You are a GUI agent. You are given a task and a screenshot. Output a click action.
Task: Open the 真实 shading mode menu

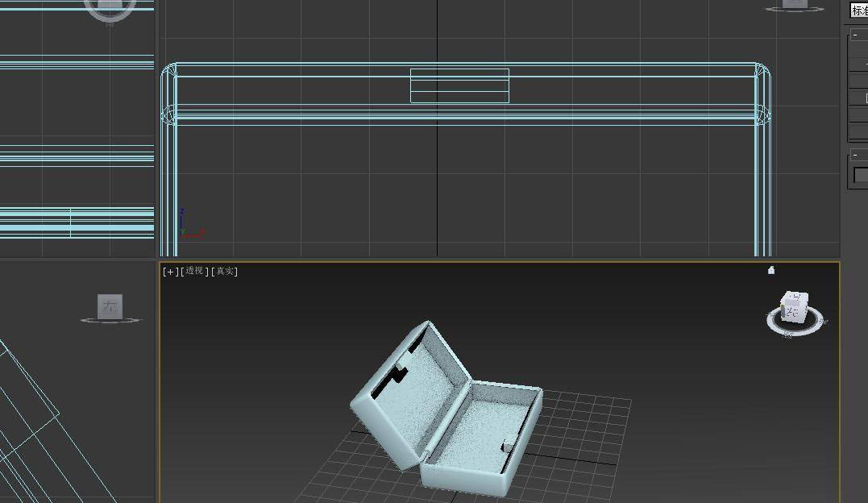(225, 272)
